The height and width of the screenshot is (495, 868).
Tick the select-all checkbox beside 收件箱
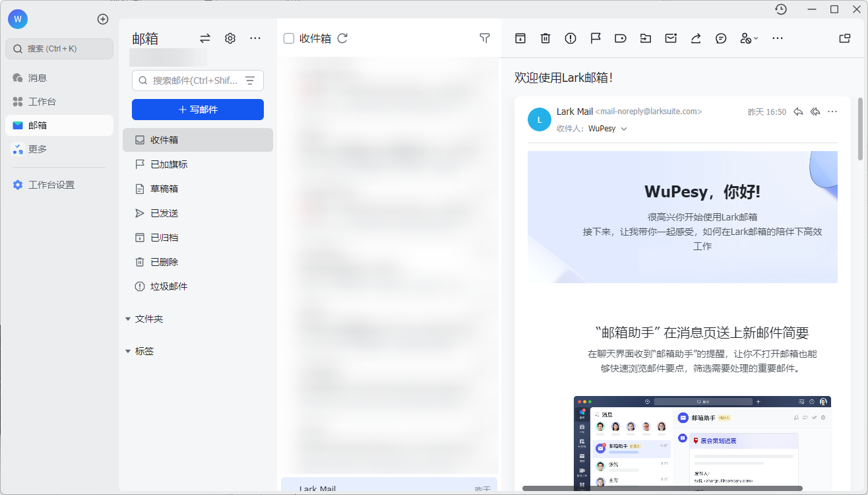[x=289, y=38]
